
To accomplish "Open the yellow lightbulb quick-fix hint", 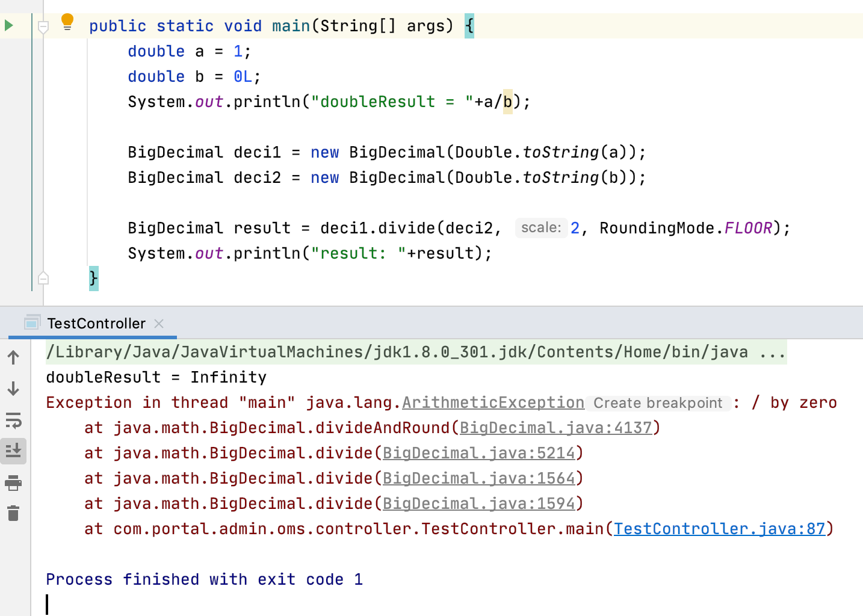I will 67,22.
